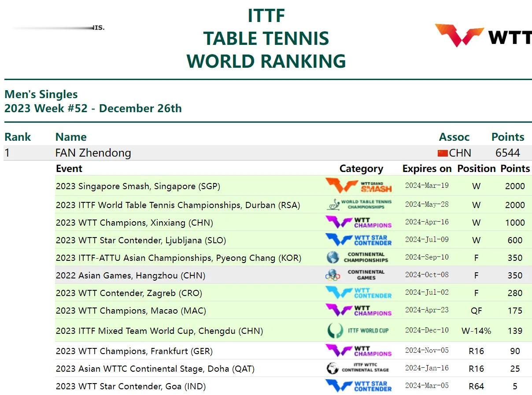Click Continental Championships logo

pos(358,257)
